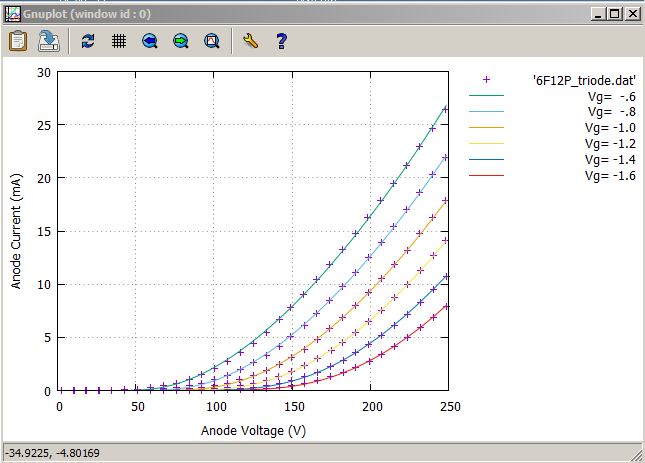Click the Gnuplot window title icon
645x463 pixels.
tap(12, 14)
